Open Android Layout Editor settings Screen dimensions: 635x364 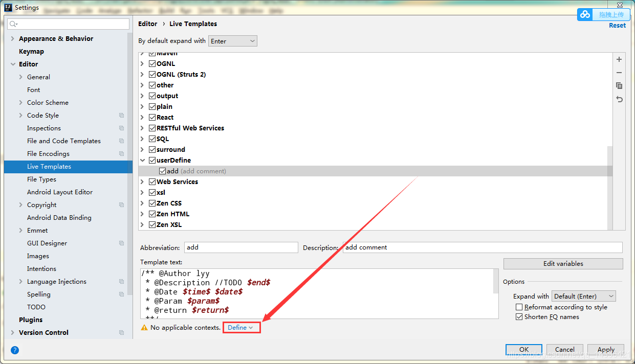pos(60,192)
